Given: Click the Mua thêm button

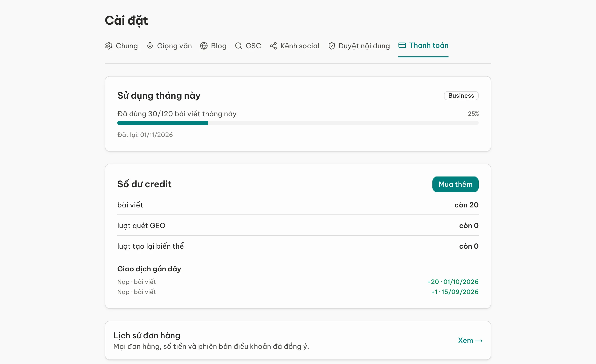Looking at the screenshot, I should 455,184.
